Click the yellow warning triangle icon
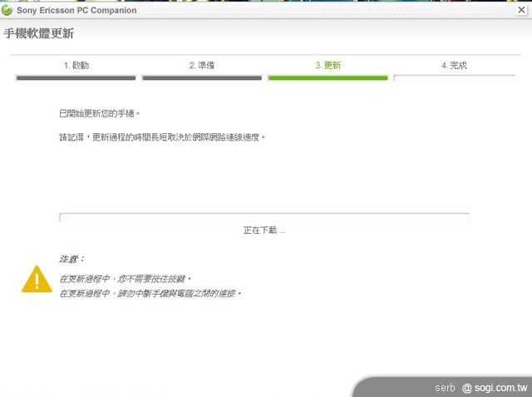Image resolution: width=532 pixels, height=397 pixels. [x=37, y=279]
